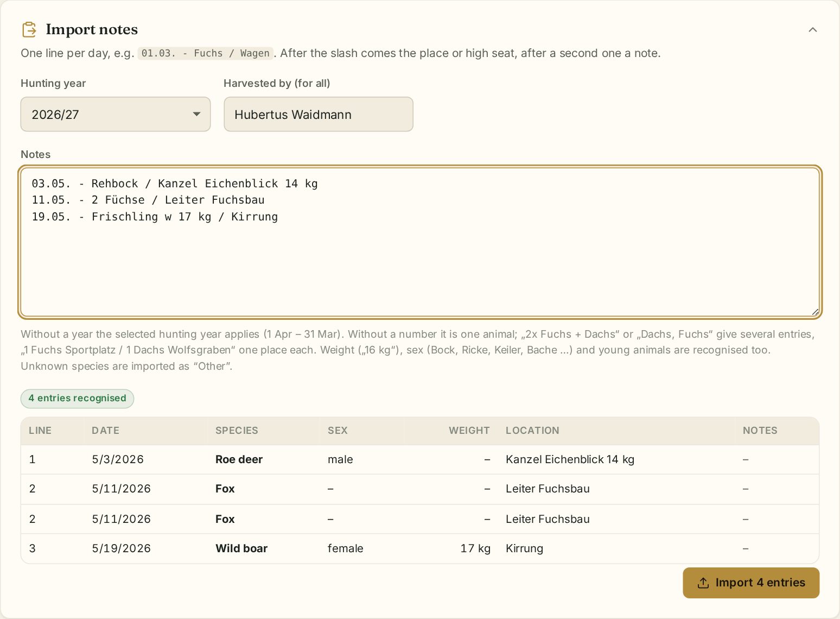The width and height of the screenshot is (840, 619).
Task: Click the 'Notes' label above textarea
Action: (35, 154)
